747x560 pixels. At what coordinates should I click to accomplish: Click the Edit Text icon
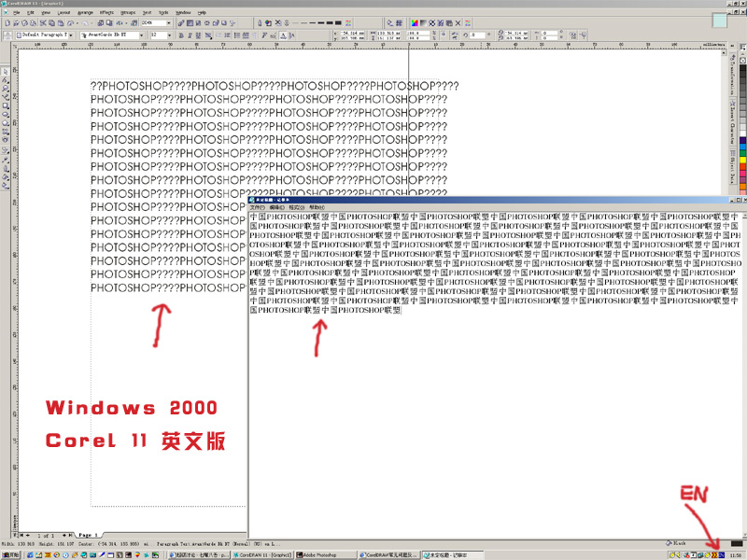[x=274, y=35]
